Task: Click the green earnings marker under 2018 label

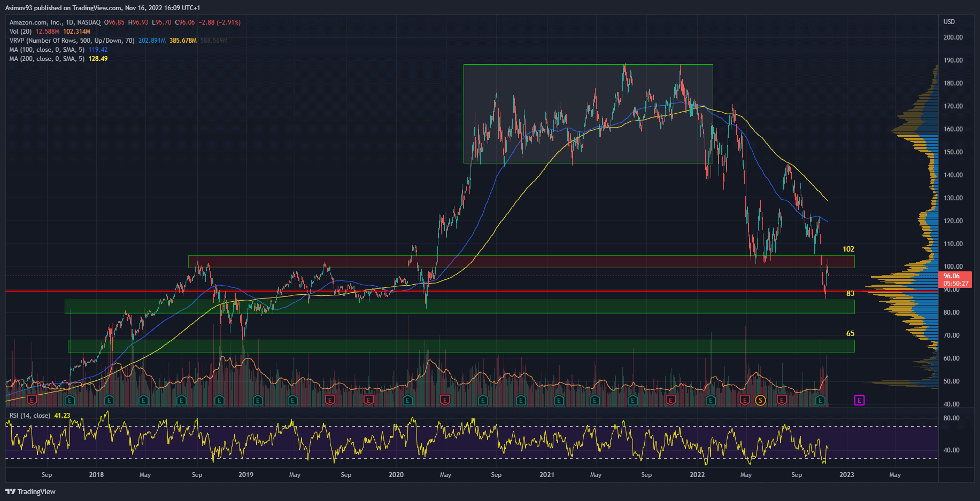Action: (109, 400)
